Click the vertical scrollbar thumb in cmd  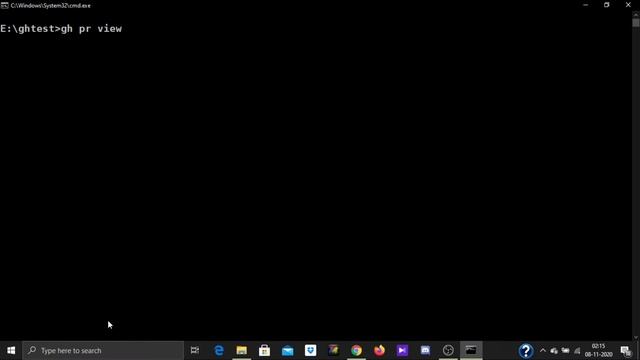coord(636,22)
